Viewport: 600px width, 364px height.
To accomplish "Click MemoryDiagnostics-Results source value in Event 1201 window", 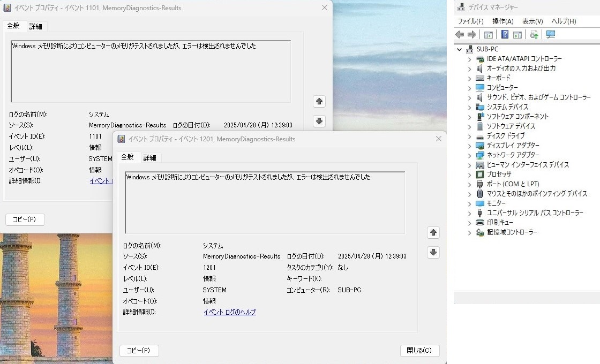I will click(x=242, y=256).
